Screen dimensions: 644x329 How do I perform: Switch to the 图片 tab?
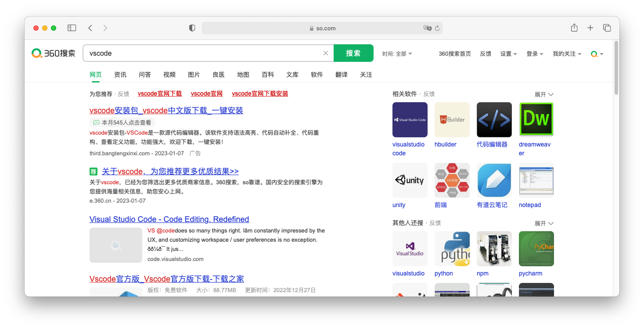tap(194, 75)
